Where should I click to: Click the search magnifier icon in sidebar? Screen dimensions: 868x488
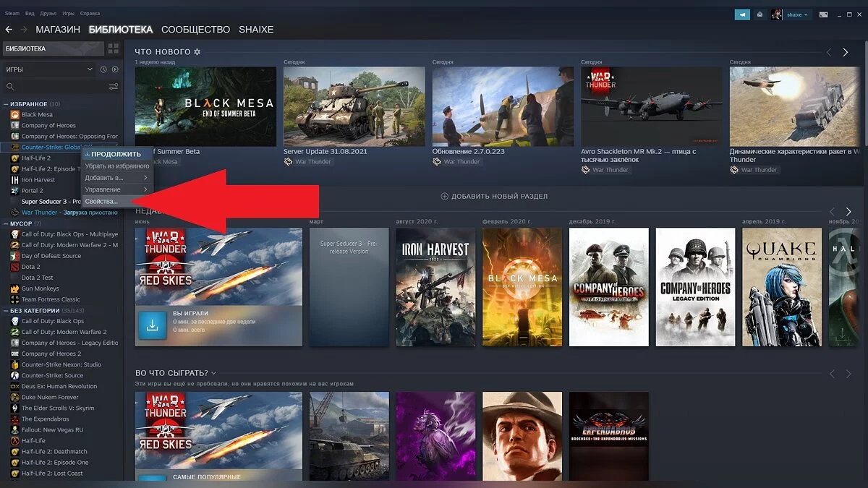10,87
